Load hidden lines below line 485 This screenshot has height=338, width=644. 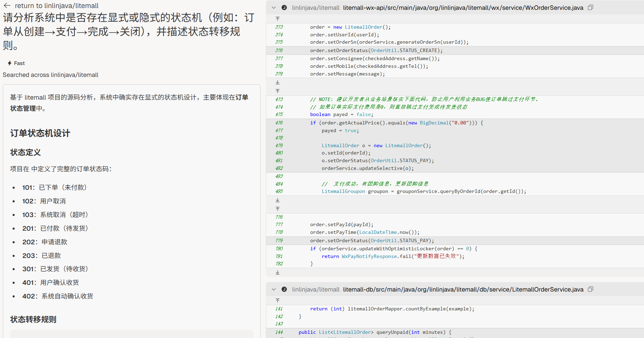(x=277, y=200)
